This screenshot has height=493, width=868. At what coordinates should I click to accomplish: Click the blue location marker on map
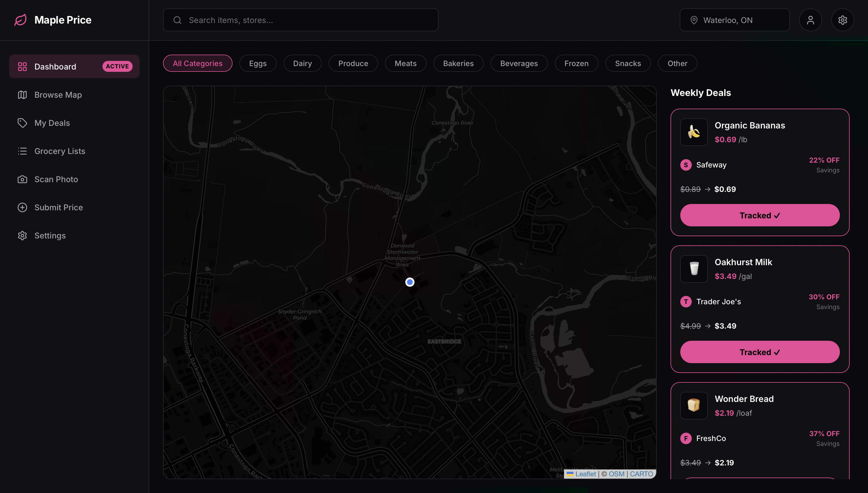(x=410, y=282)
